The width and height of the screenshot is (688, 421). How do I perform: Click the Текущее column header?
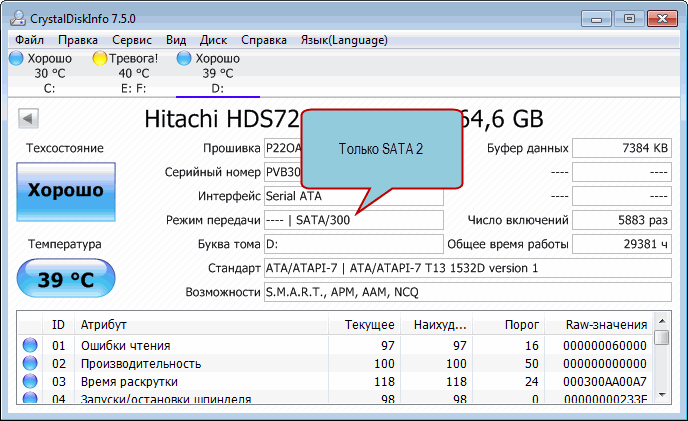click(365, 325)
